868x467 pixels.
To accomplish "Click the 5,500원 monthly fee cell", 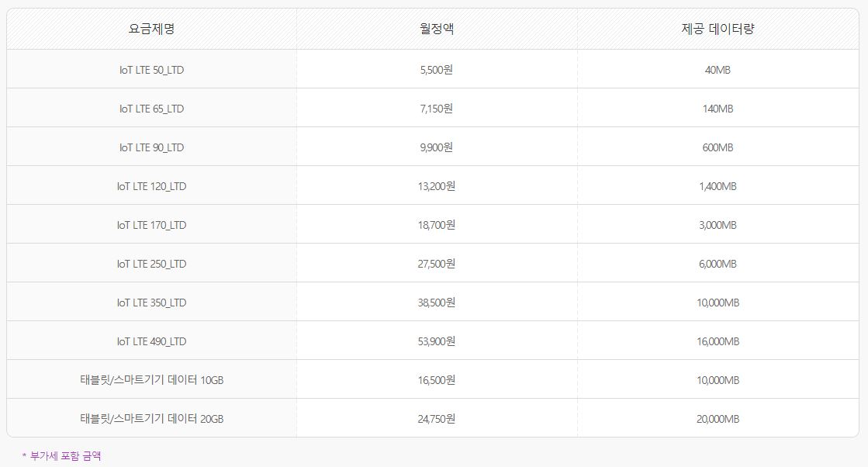I will click(x=436, y=70).
